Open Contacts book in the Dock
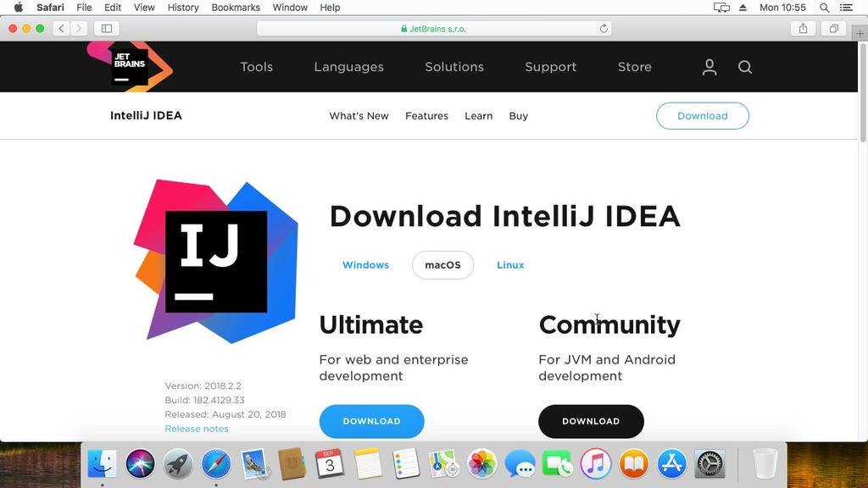The height and width of the screenshot is (488, 868). 292,463
